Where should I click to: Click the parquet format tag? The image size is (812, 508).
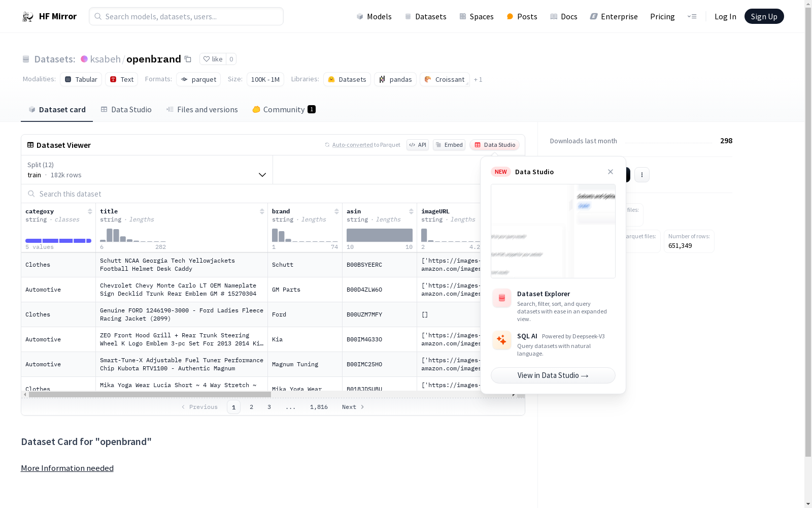pos(198,79)
